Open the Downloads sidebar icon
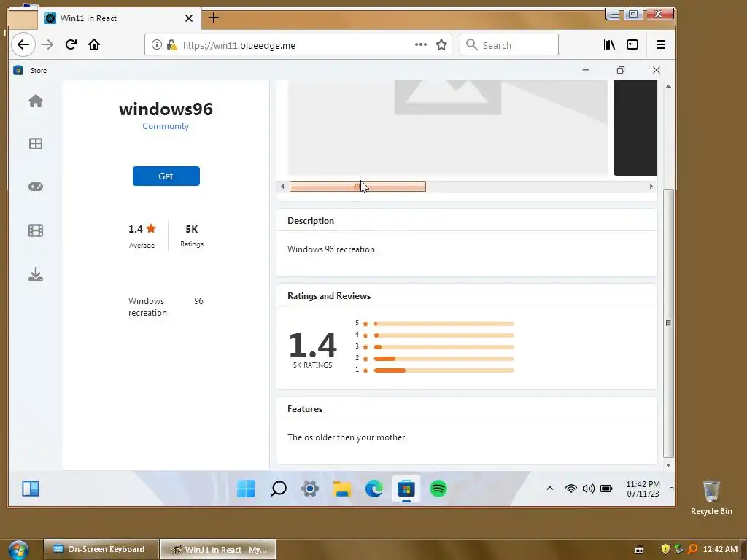The height and width of the screenshot is (560, 747). pos(36,274)
